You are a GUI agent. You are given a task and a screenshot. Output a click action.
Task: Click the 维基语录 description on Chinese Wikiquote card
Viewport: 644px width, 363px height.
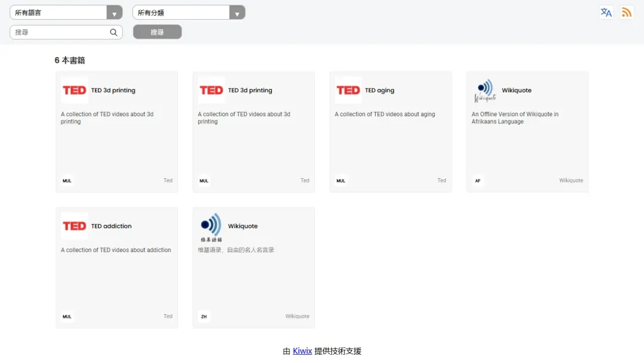click(x=236, y=250)
